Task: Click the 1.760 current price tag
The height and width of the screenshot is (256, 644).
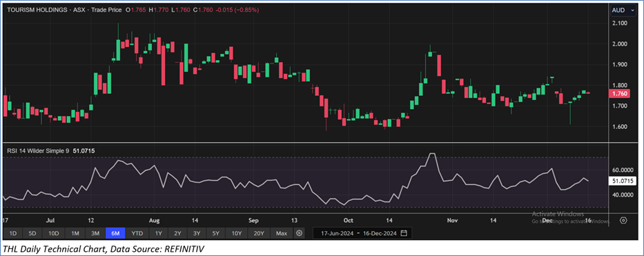Action: coord(619,94)
